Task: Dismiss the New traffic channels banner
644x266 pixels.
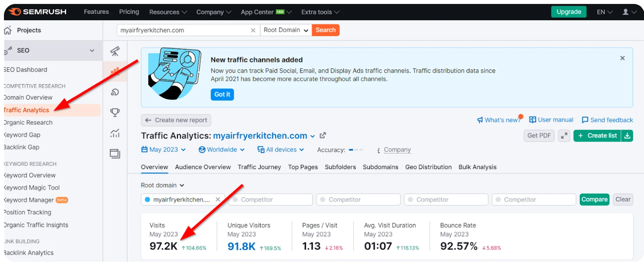Action: [622, 58]
